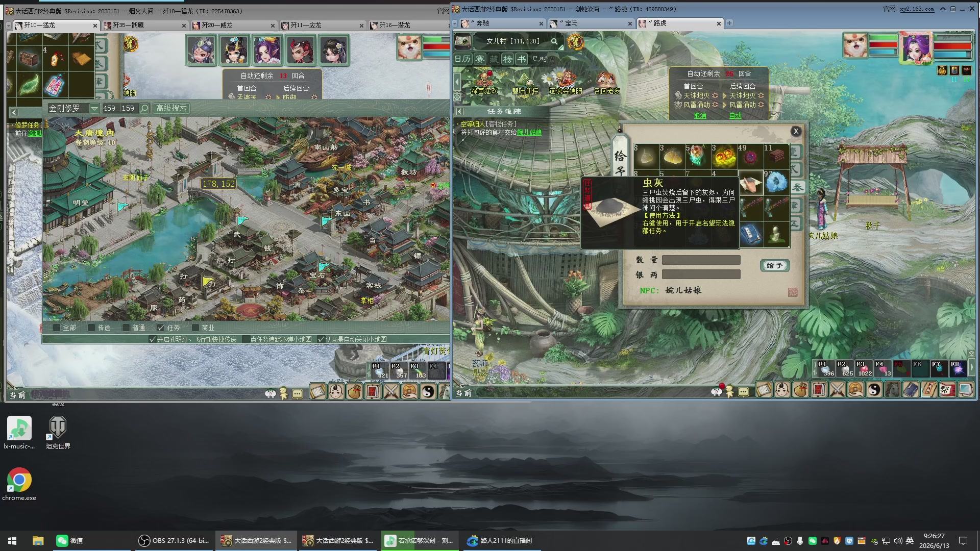This screenshot has height=551, width=980.
Task: Use the F1 hotkey slot in right window
Action: coord(826,369)
